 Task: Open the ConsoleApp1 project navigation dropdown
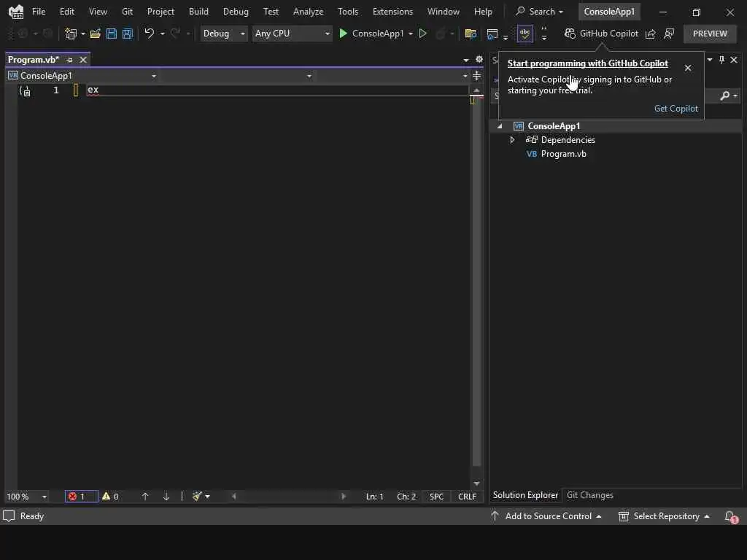tap(82, 76)
